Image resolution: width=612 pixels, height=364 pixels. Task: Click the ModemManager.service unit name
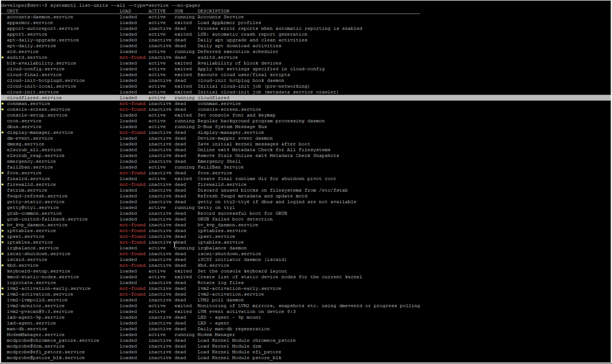36,335
